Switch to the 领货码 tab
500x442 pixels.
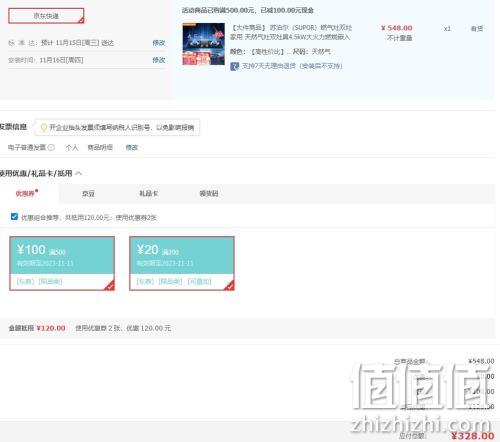pos(209,193)
